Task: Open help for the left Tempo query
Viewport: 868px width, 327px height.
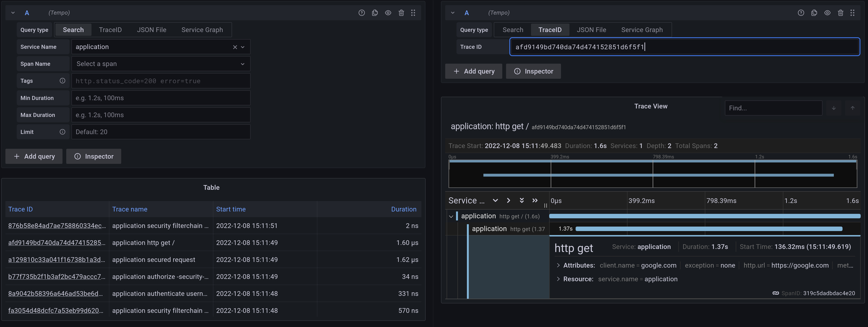Action: click(361, 12)
